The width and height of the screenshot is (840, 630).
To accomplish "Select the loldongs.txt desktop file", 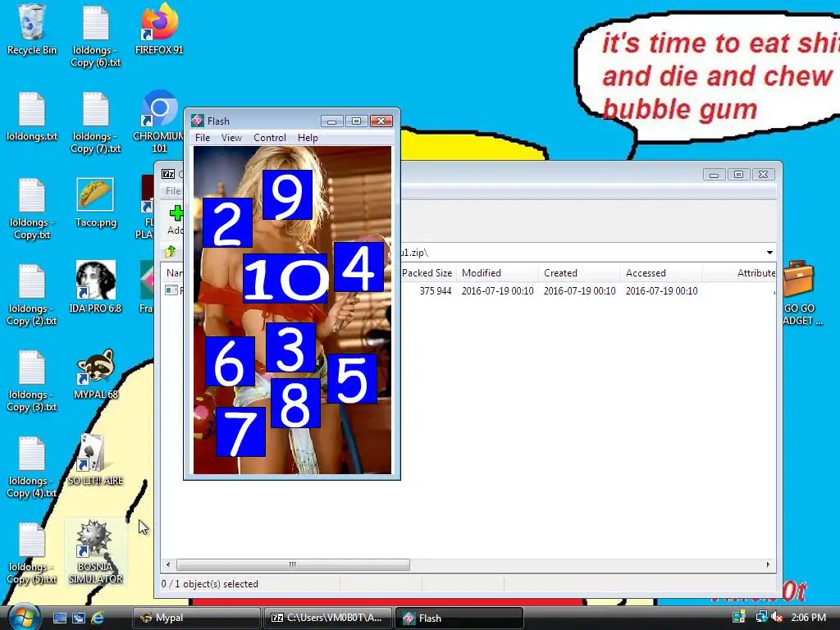I will click(x=32, y=116).
